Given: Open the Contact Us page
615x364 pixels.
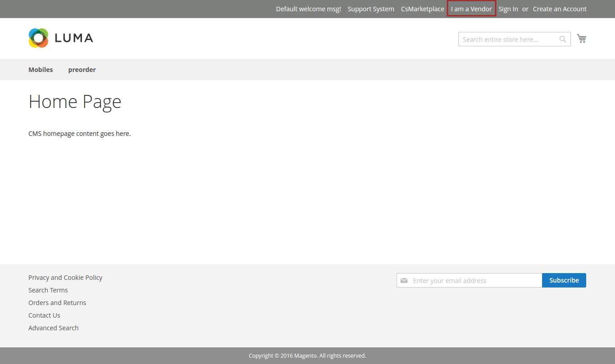Looking at the screenshot, I should point(44,315).
